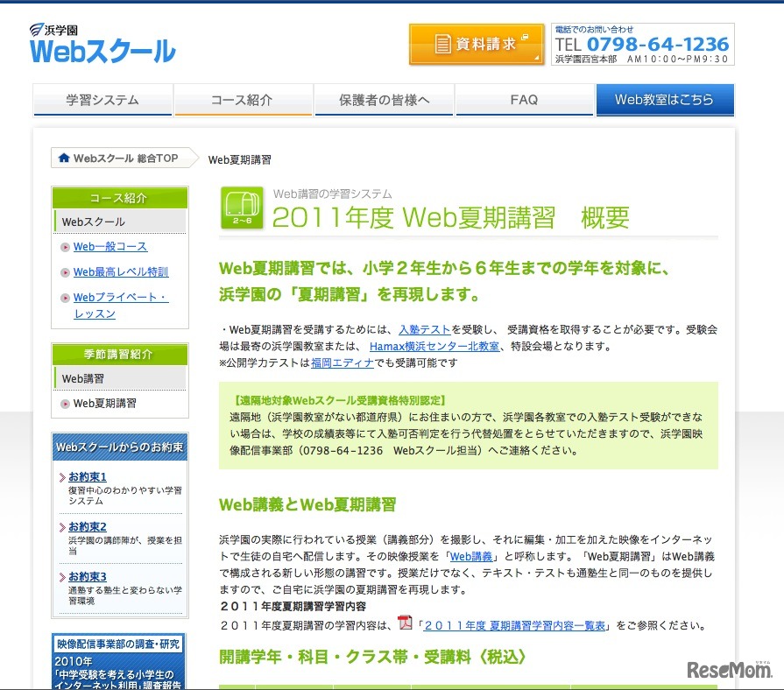
Task: Click bullet icon beside sidebar Web夏期講習
Action: point(65,404)
